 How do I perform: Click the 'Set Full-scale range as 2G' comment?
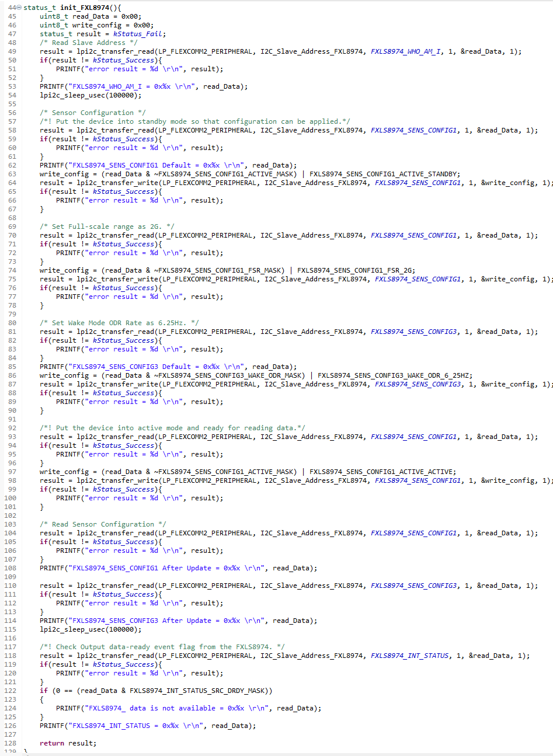coord(107,227)
